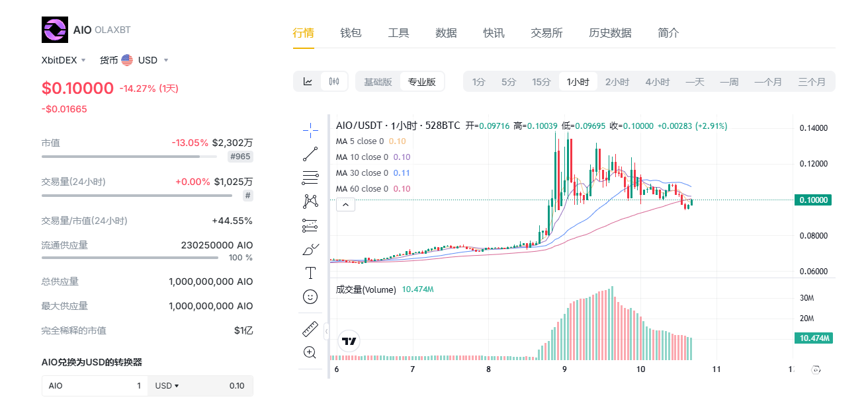This screenshot has width=868, height=413.
Task: Select the trend line drawing tool
Action: point(310,154)
